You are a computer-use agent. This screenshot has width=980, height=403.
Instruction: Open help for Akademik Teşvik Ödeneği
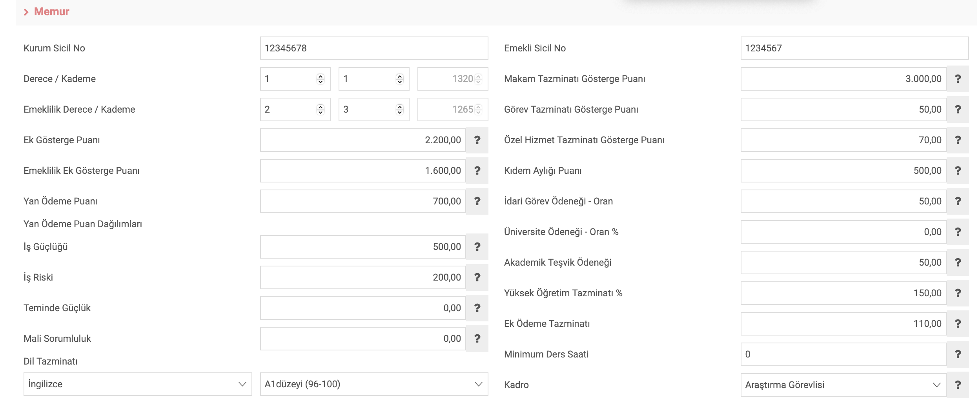(958, 263)
